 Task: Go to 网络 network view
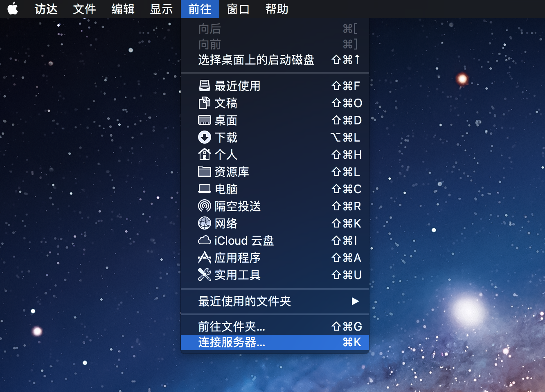pos(275,223)
